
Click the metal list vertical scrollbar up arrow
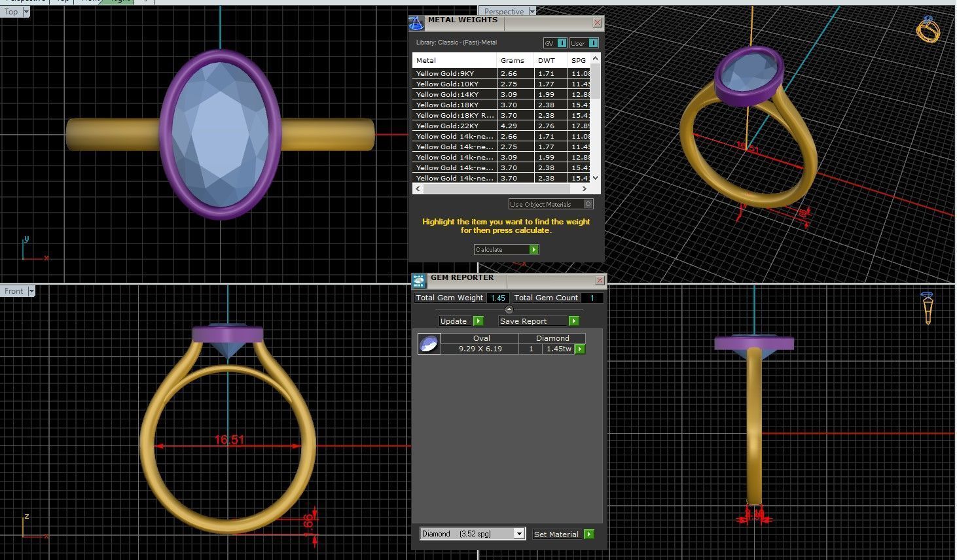click(x=595, y=59)
